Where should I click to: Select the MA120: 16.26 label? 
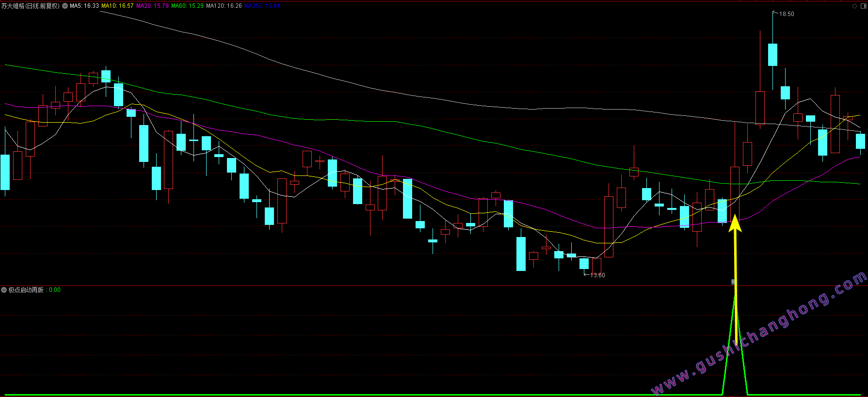(224, 6)
